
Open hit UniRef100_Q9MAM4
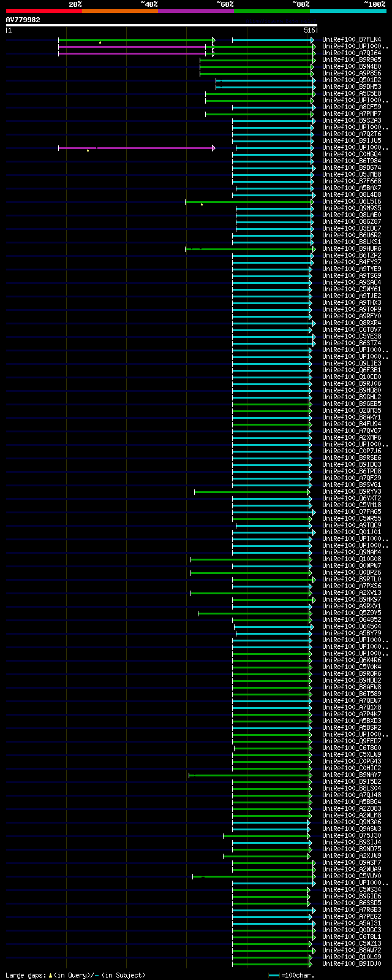coord(352,553)
